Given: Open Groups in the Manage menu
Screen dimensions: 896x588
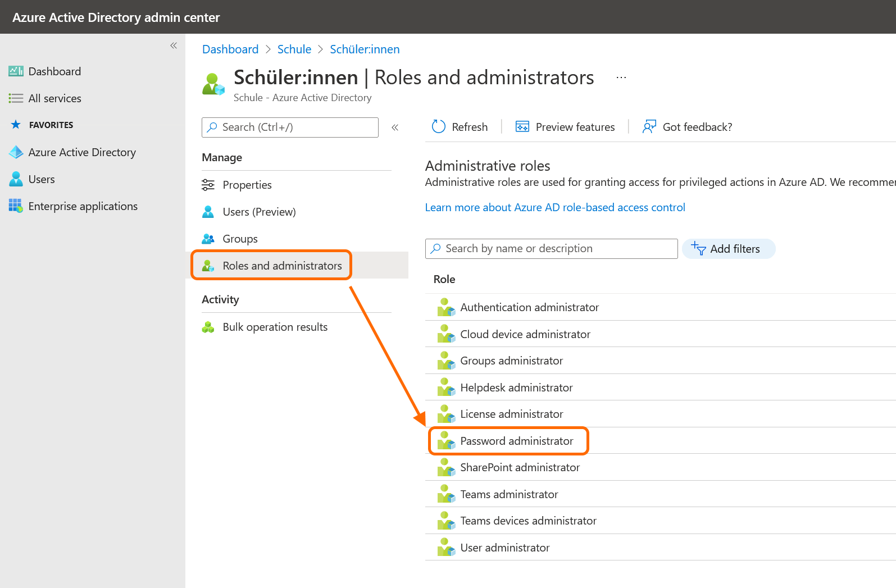Looking at the screenshot, I should [240, 239].
